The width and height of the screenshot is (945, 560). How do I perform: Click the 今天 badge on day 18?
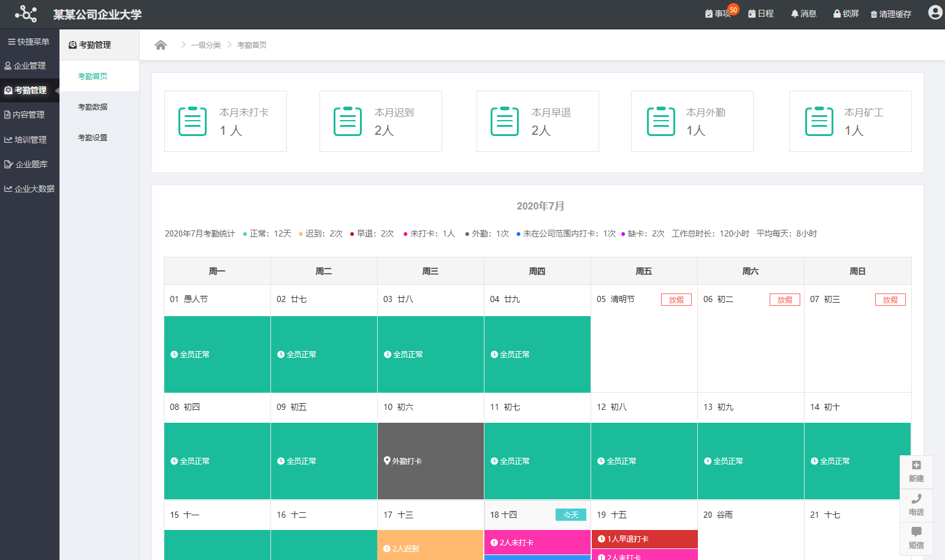pos(571,515)
